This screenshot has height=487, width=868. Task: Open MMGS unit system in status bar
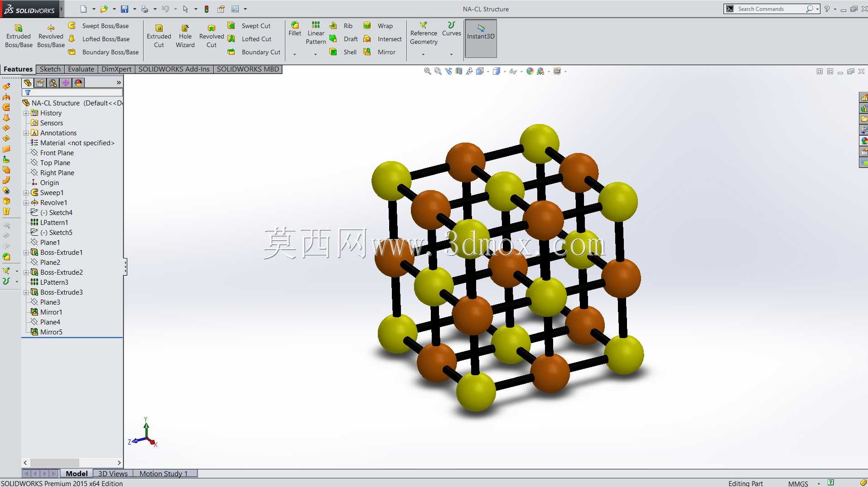798,483
